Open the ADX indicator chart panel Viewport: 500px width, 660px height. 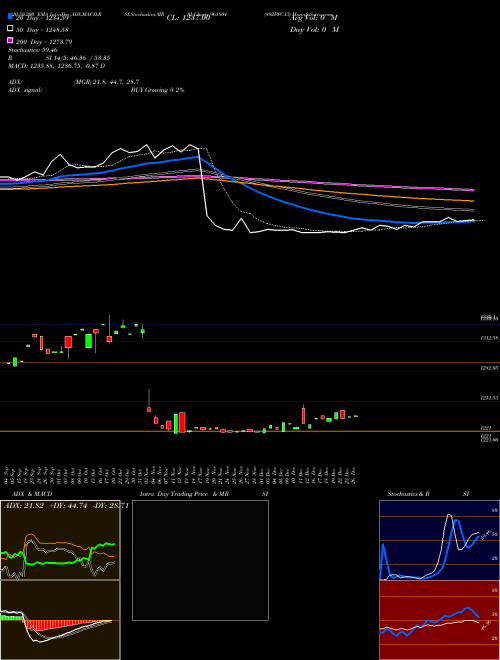[x=60, y=540]
